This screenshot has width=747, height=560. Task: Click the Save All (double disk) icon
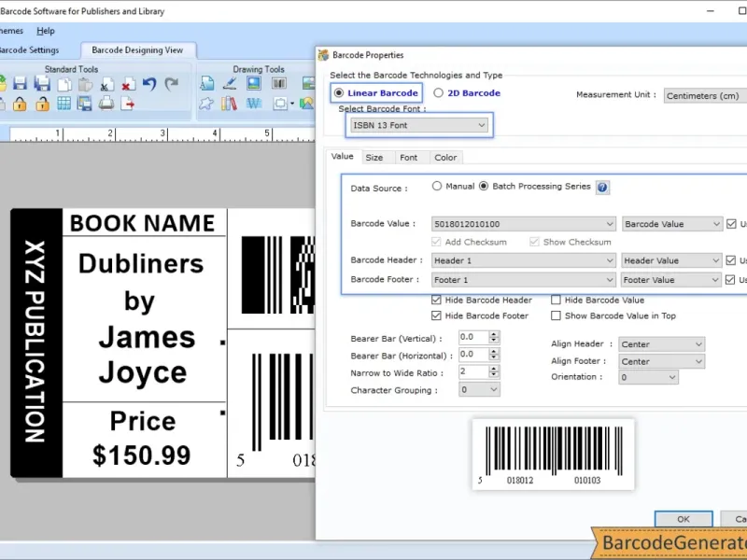coord(42,84)
